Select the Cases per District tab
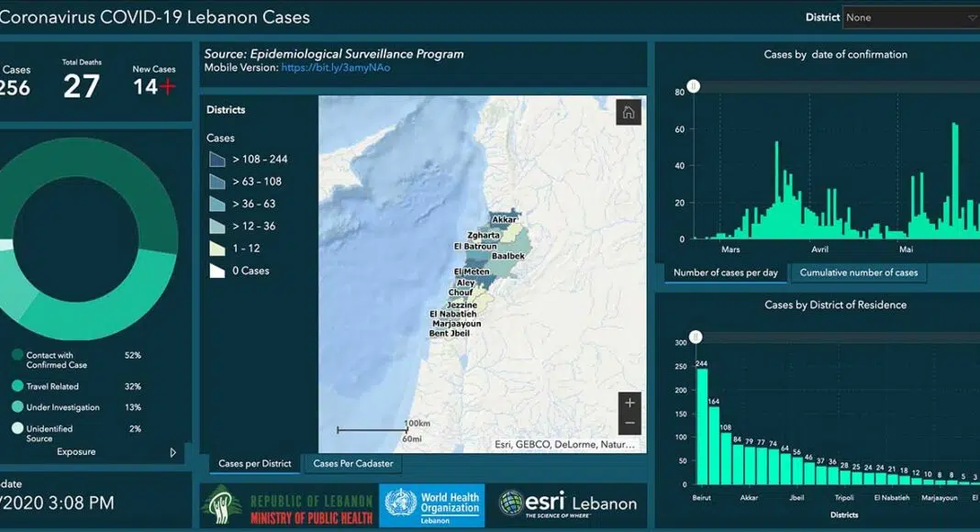 pos(254,464)
